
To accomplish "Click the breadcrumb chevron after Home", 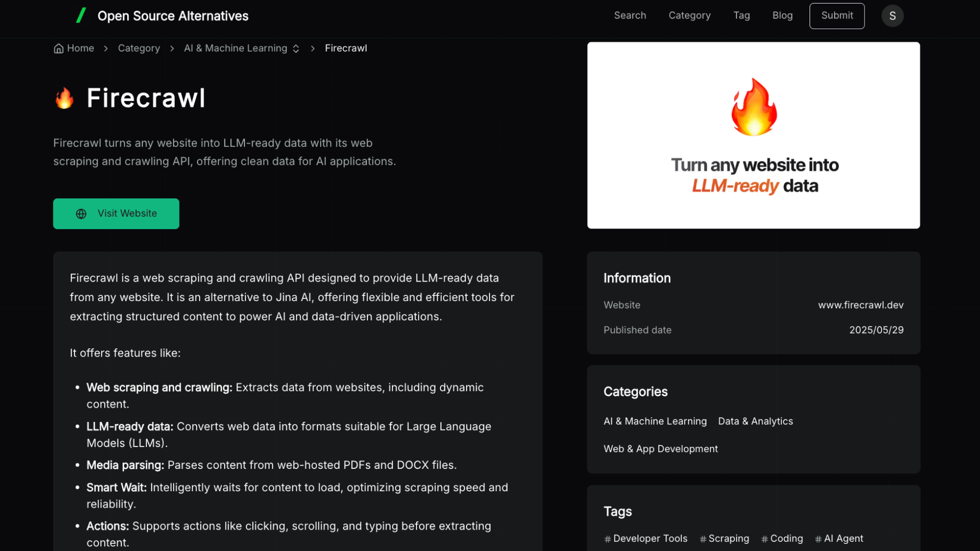I will [106, 48].
